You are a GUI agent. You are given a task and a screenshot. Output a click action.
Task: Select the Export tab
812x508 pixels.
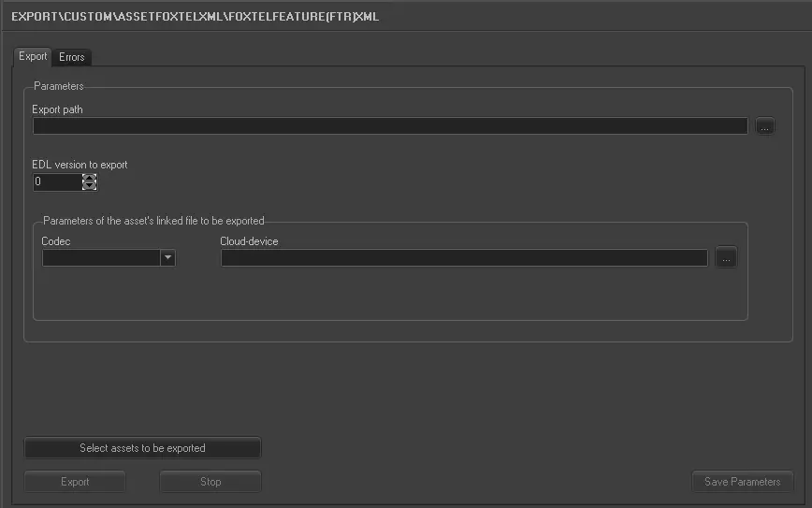(x=33, y=56)
